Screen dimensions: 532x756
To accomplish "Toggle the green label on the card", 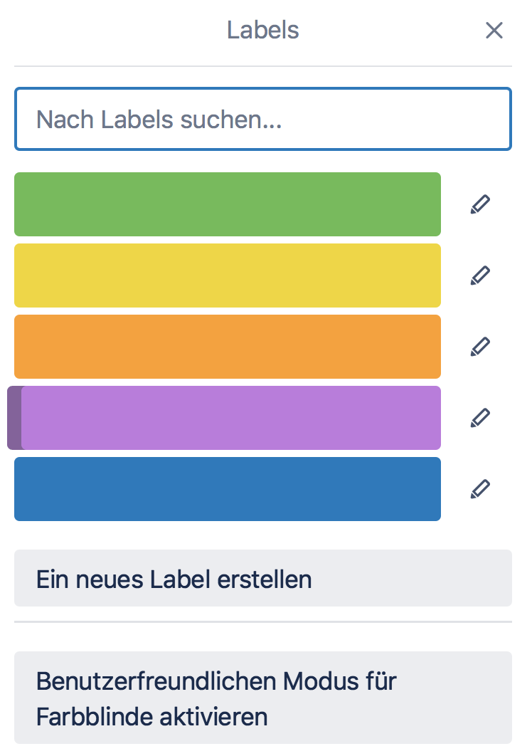I will (x=228, y=204).
